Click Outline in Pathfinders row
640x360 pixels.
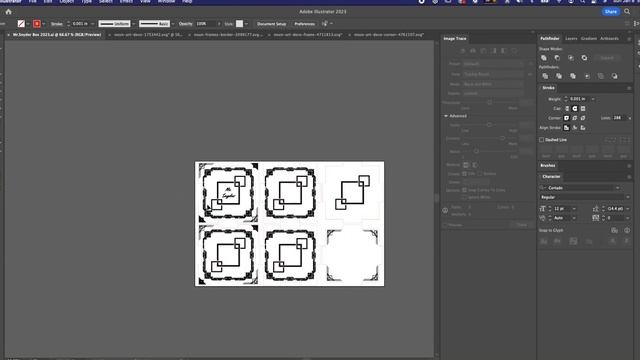click(x=600, y=76)
